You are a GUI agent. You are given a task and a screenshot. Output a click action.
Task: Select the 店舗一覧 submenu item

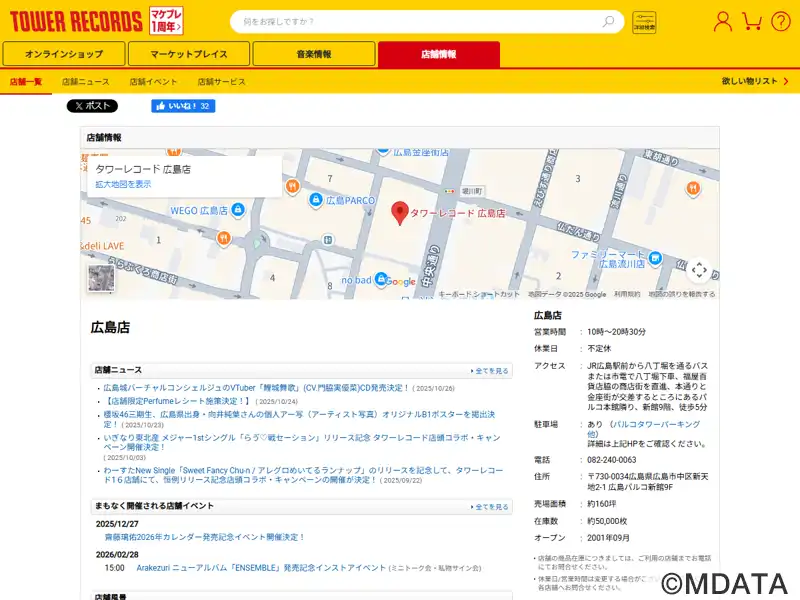click(x=26, y=82)
